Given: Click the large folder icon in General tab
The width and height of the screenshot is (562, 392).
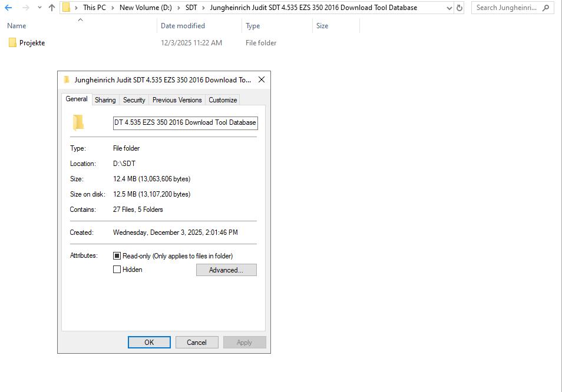Looking at the screenshot, I should [x=78, y=122].
